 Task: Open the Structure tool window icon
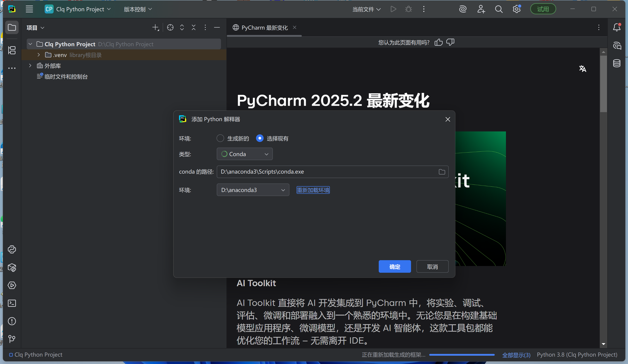click(x=12, y=50)
